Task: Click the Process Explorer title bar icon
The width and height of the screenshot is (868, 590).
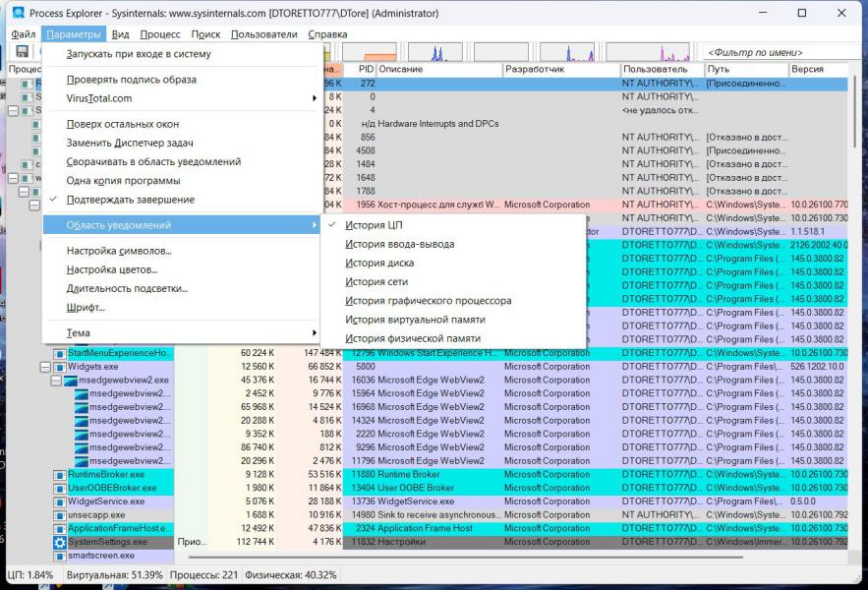Action: click(17, 13)
